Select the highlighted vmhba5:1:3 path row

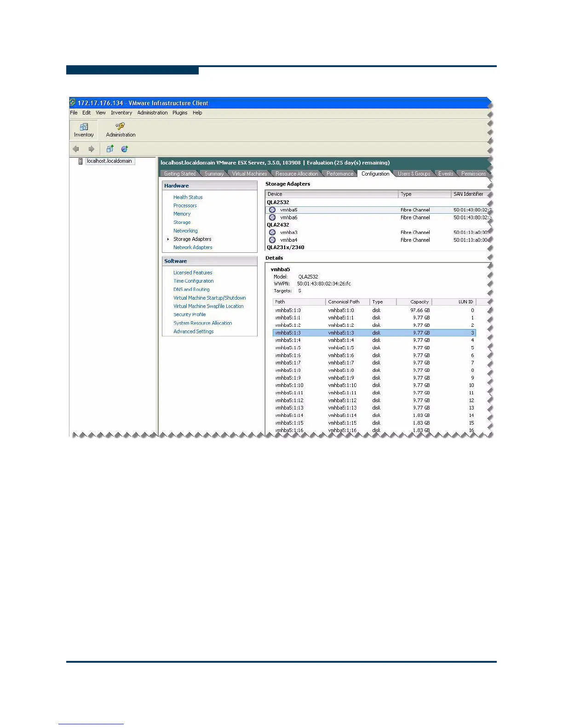click(x=374, y=333)
